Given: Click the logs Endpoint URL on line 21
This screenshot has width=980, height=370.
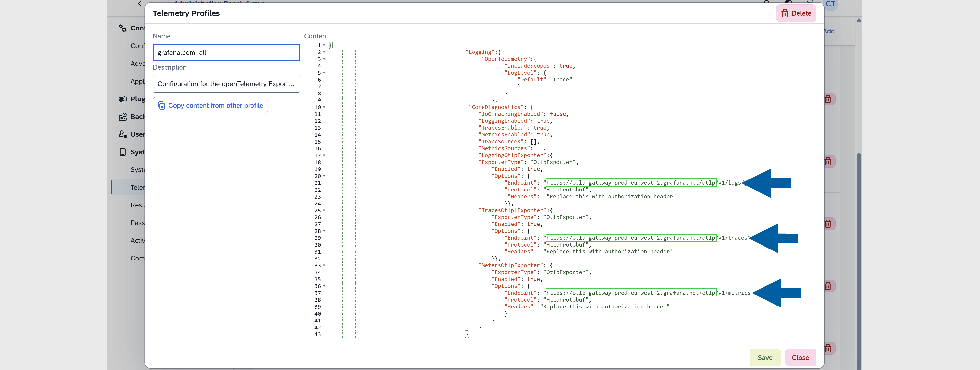Looking at the screenshot, I should 644,183.
